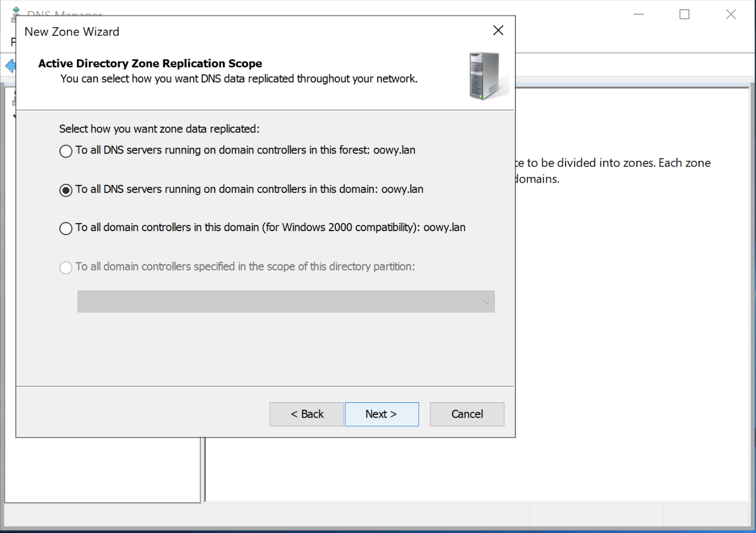Click the blue Back arrow toolbar icon
Screen dimensions: 756x533
pyautogui.click(x=10, y=66)
